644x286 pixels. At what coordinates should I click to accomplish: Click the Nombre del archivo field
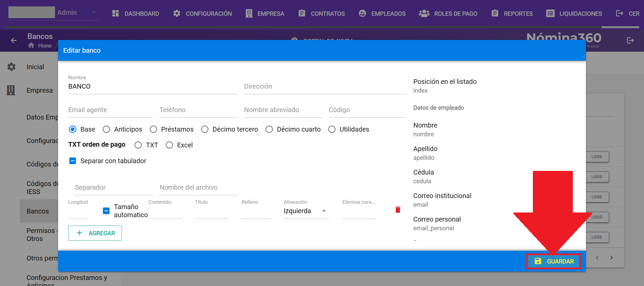click(x=198, y=187)
